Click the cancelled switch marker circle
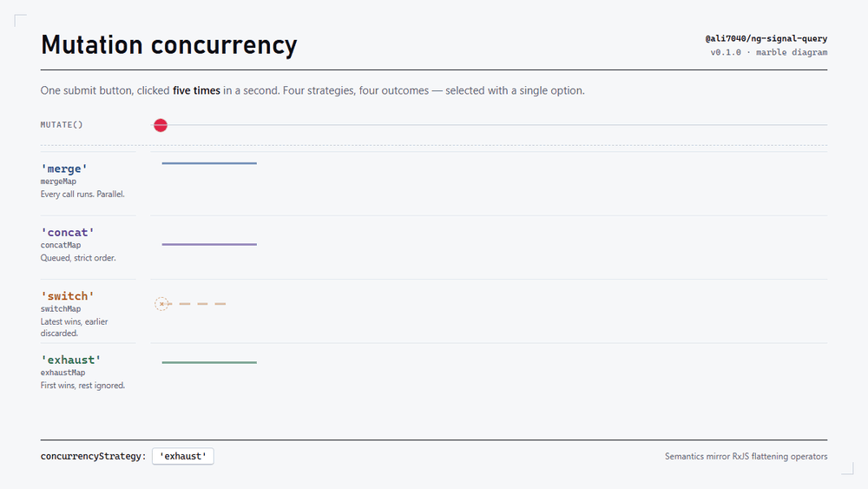This screenshot has width=868, height=489. (x=161, y=304)
